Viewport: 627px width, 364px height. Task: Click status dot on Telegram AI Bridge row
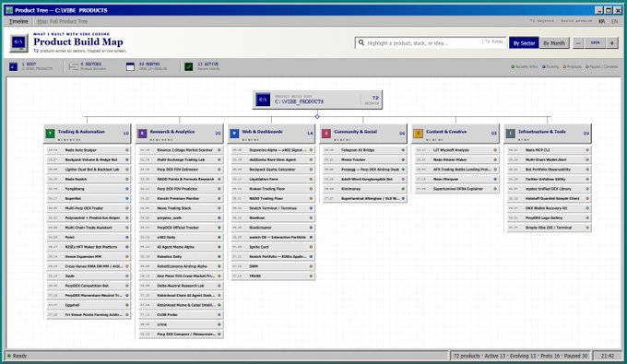[x=403, y=150]
